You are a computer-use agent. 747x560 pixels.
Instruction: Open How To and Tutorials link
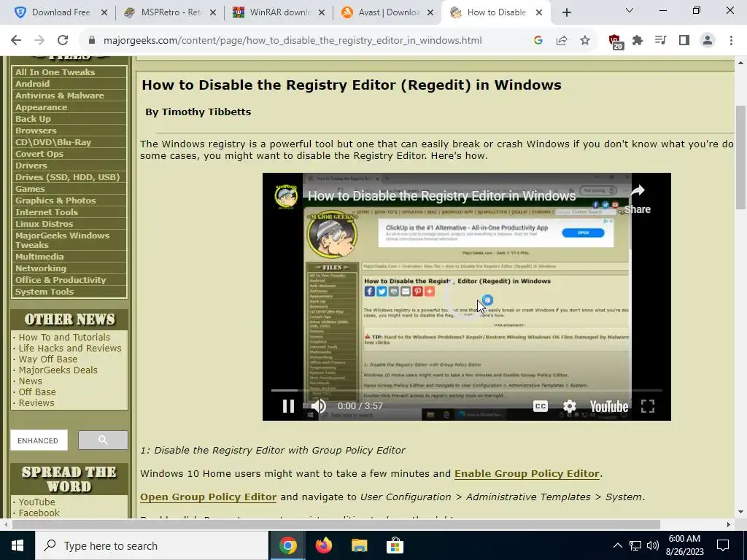click(x=64, y=337)
